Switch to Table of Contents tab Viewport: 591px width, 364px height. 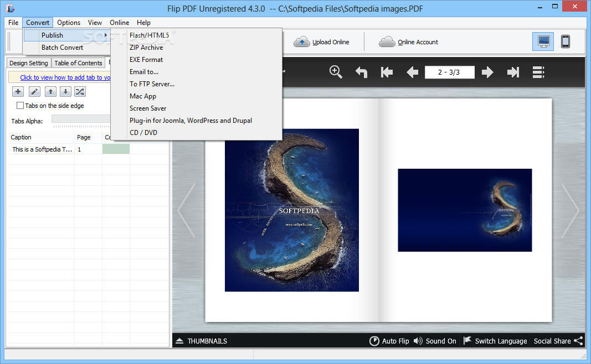click(79, 63)
